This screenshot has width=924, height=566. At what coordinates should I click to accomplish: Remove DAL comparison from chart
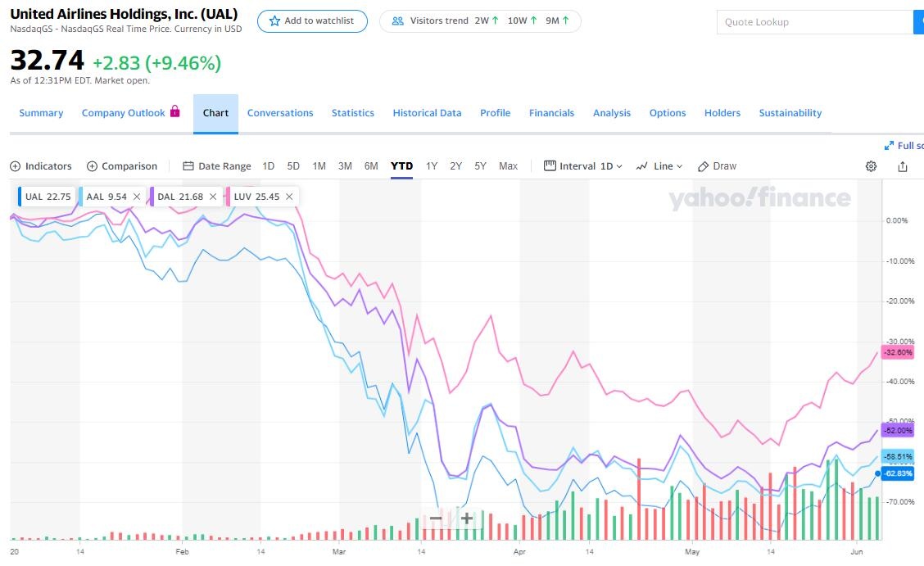(213, 197)
